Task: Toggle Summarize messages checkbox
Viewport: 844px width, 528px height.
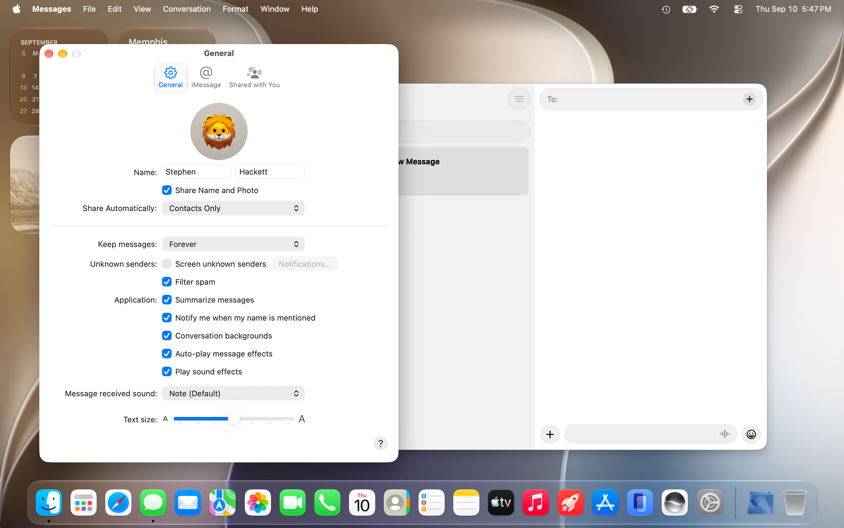Action: [167, 300]
